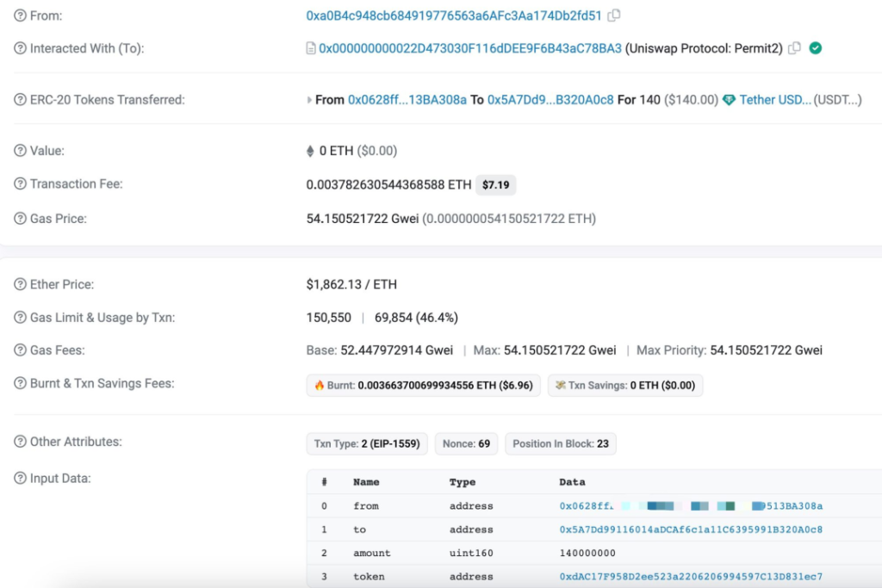Click the $7.19 fee badge
This screenshot has width=882, height=588.
495,184
